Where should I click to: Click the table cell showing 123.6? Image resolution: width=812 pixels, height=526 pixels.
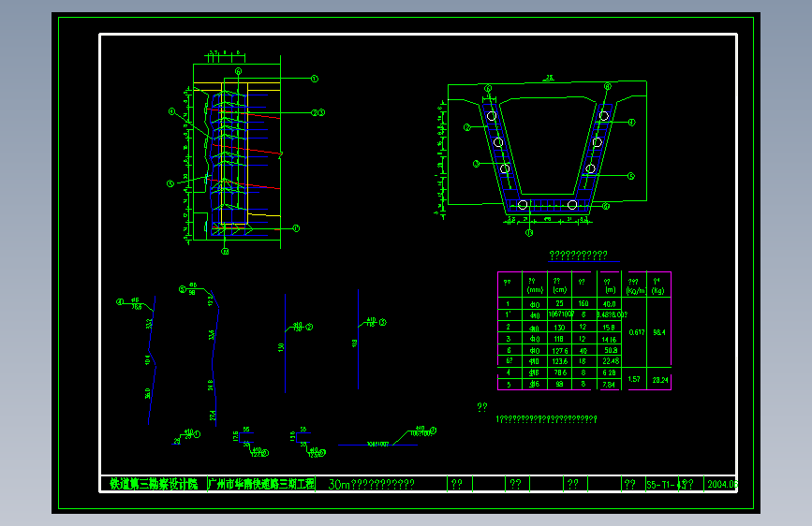point(560,361)
